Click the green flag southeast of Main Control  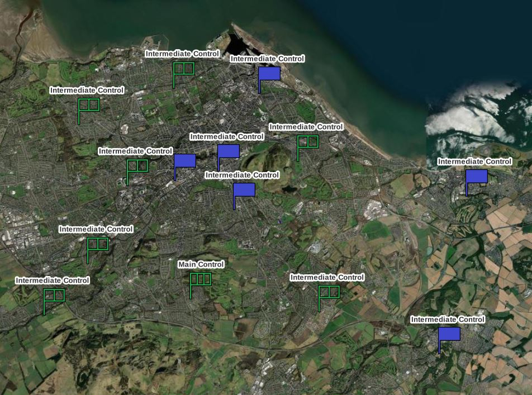(329, 292)
